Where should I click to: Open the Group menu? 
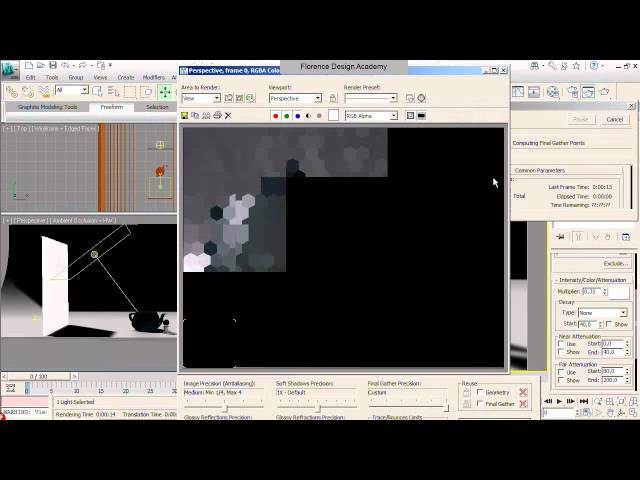coord(76,78)
